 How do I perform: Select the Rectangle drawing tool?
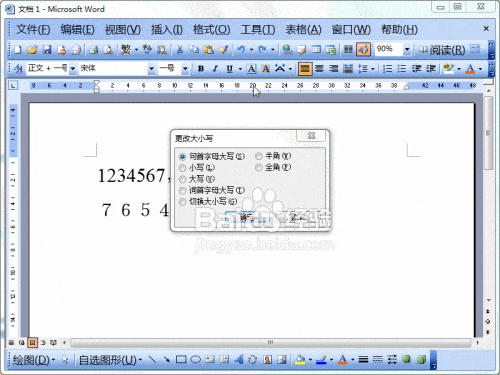(181, 359)
